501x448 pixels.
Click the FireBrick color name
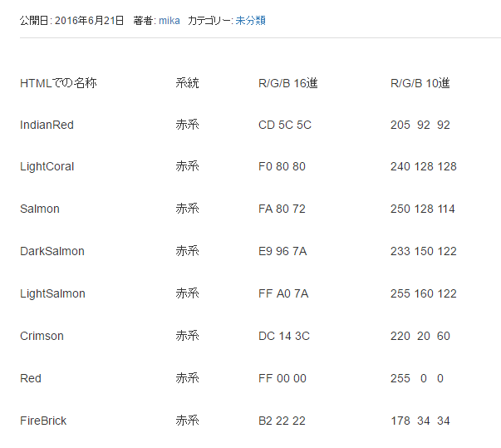click(x=43, y=421)
